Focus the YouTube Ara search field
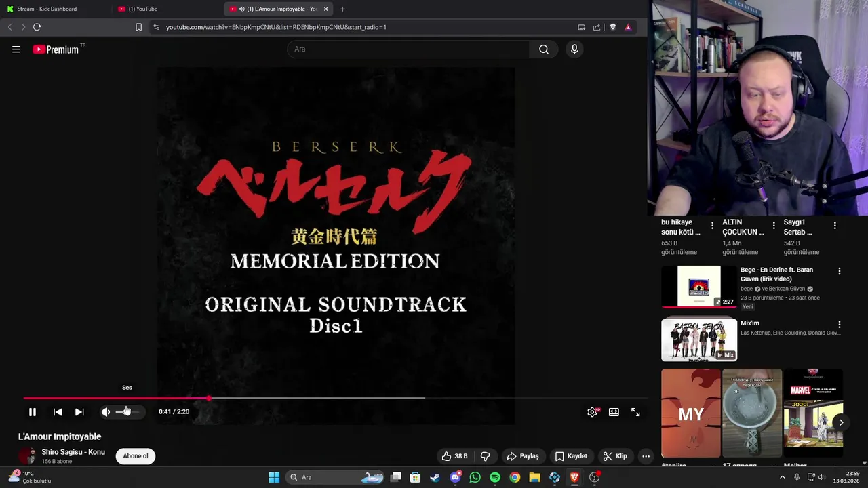This screenshot has width=868, height=488. click(x=408, y=49)
